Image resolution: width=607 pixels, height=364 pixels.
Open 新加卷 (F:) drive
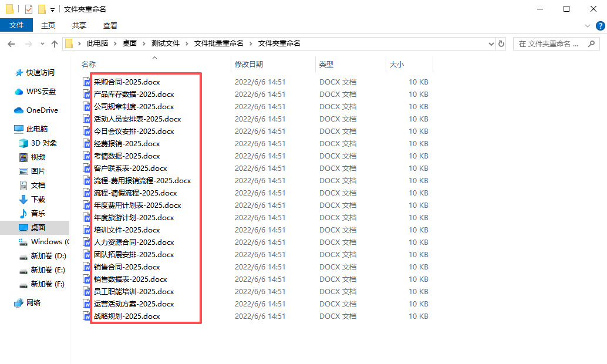(48, 284)
